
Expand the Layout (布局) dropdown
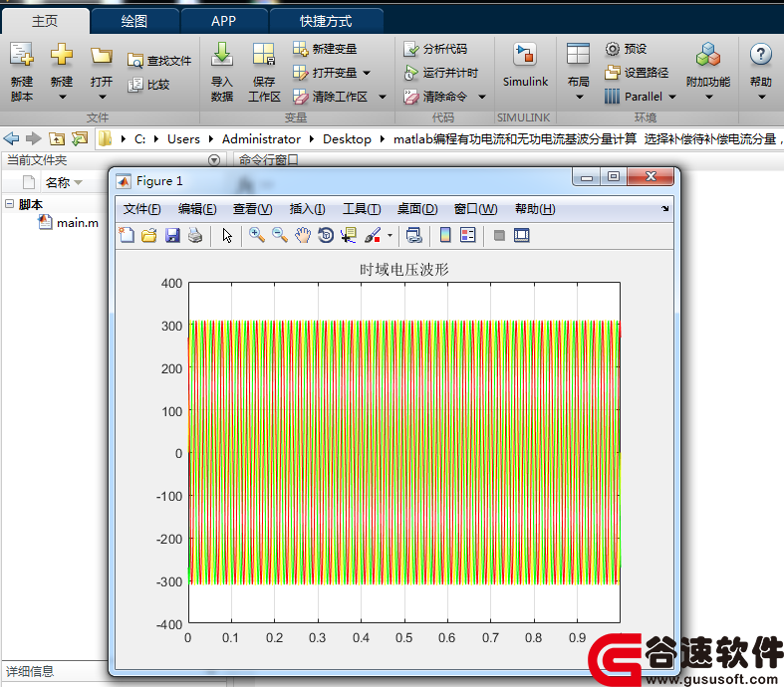pyautogui.click(x=579, y=97)
